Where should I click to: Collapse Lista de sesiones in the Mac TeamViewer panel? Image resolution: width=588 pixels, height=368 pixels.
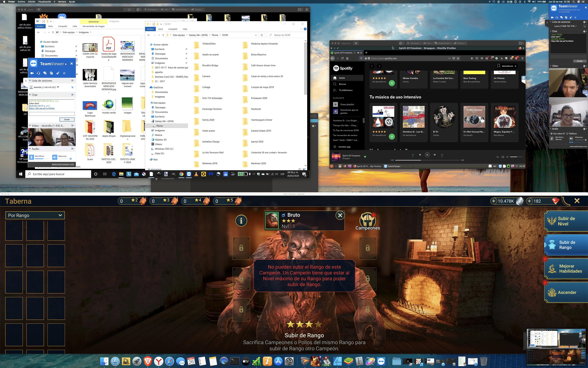click(x=551, y=22)
